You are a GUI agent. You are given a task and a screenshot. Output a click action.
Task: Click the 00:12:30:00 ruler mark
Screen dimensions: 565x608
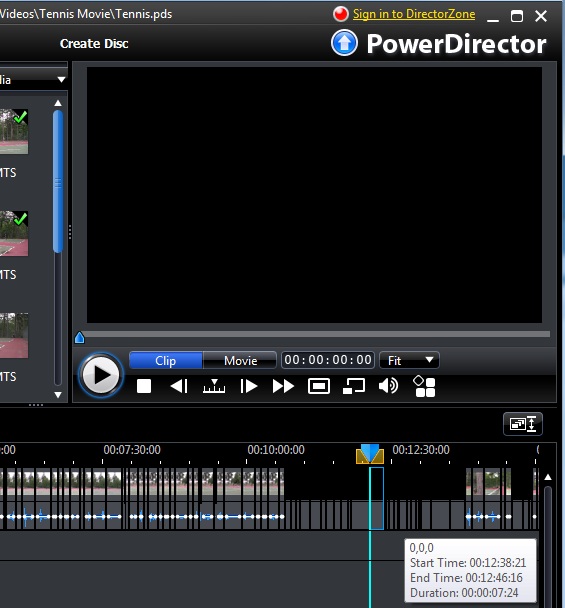click(x=421, y=450)
